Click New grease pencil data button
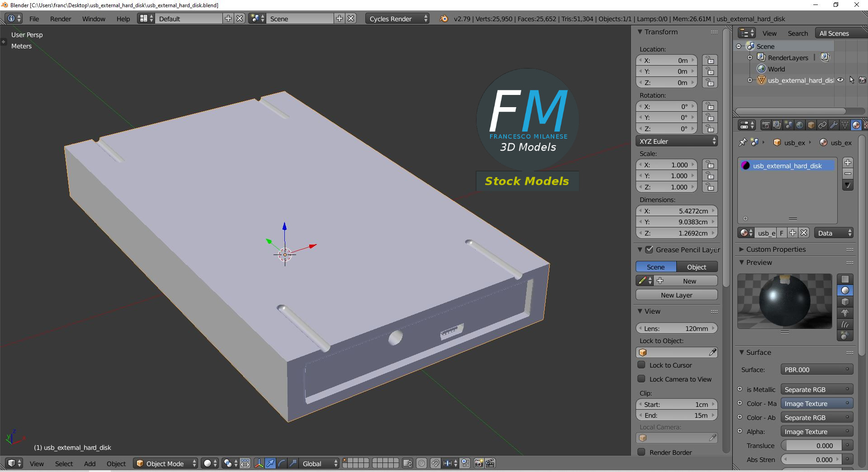This screenshot has width=868, height=472. (x=686, y=281)
